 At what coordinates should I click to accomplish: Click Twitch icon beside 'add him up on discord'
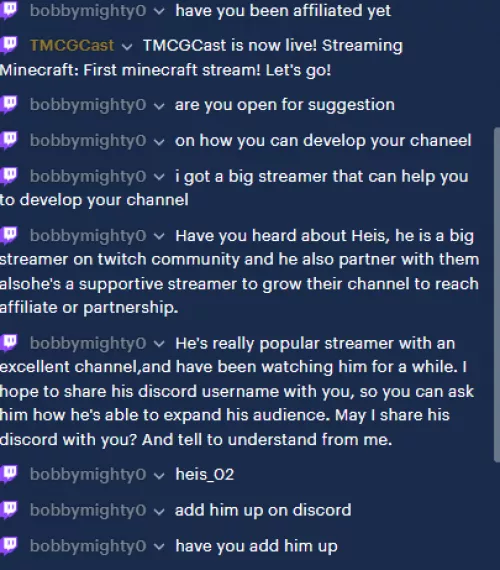pyautogui.click(x=9, y=510)
